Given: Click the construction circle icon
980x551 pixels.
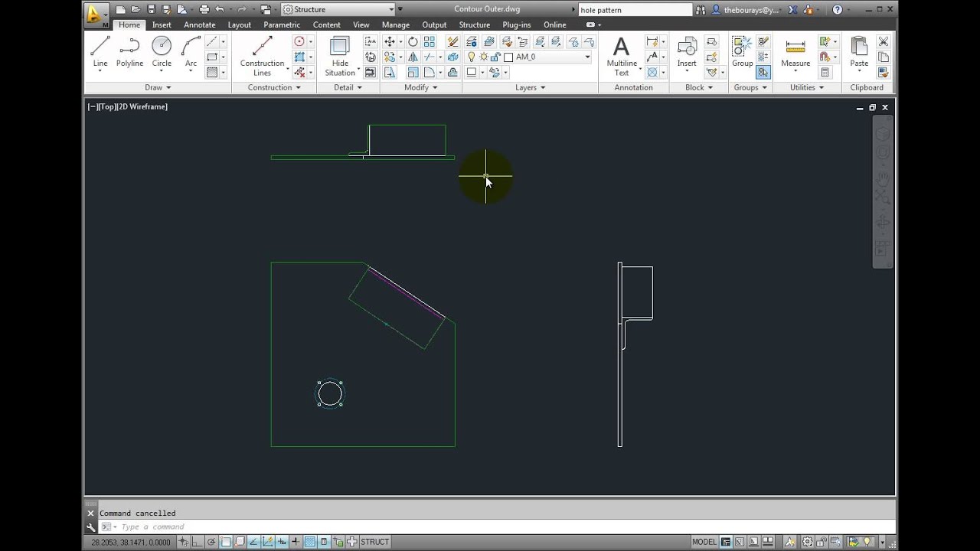Looking at the screenshot, I should coord(299,42).
